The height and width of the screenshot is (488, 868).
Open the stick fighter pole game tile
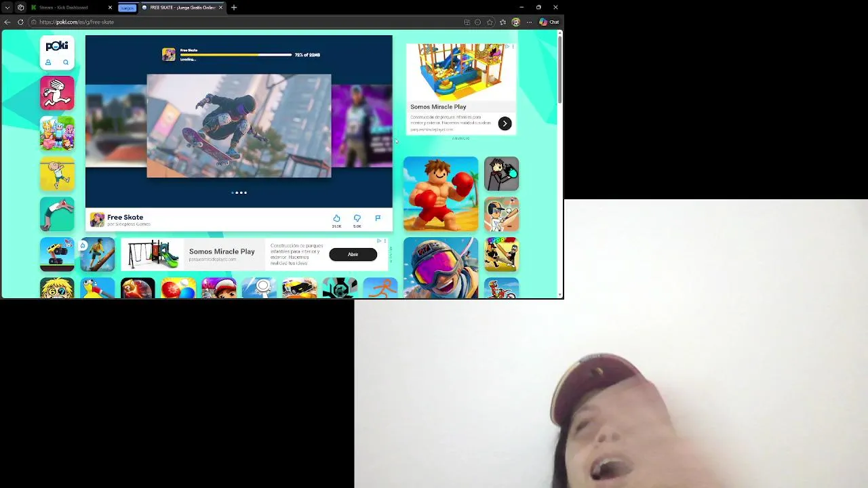tap(502, 254)
